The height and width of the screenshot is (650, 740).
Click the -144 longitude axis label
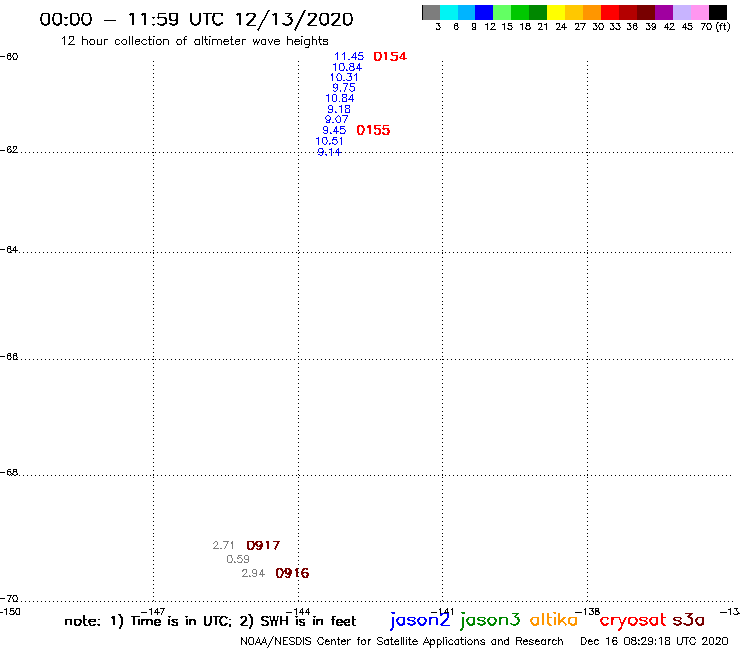click(298, 612)
